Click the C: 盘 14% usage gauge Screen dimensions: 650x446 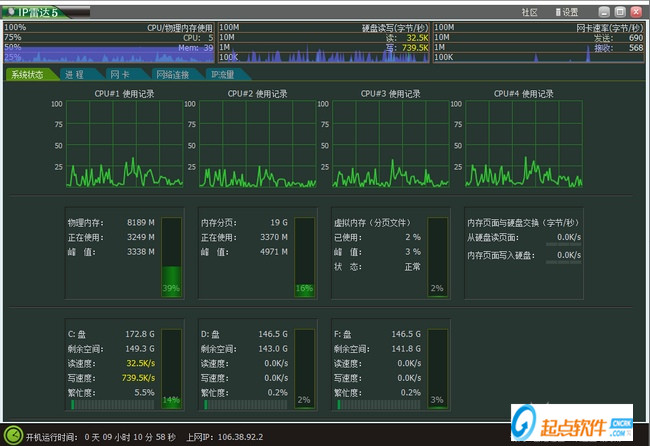pos(171,367)
